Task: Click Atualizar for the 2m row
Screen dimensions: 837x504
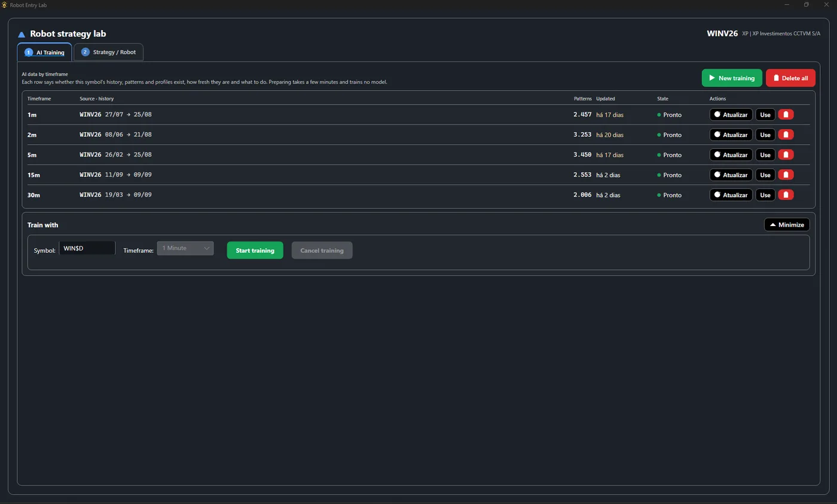Action: click(x=731, y=135)
